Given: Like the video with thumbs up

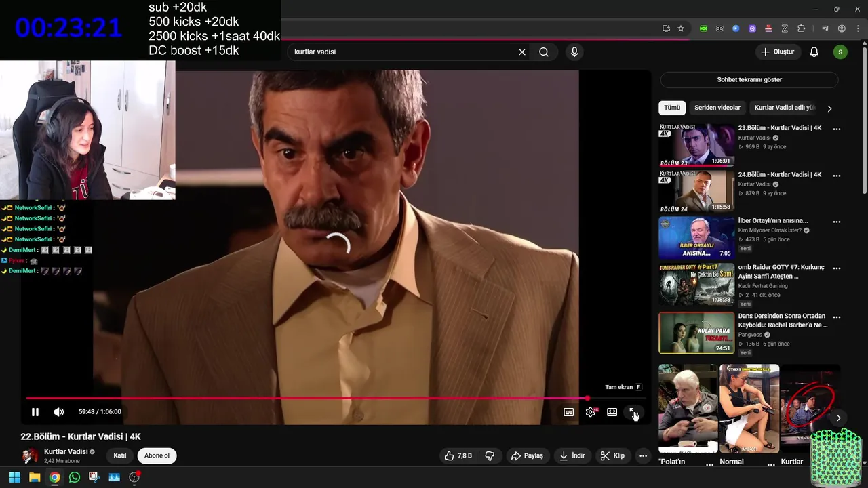Looking at the screenshot, I should (458, 455).
